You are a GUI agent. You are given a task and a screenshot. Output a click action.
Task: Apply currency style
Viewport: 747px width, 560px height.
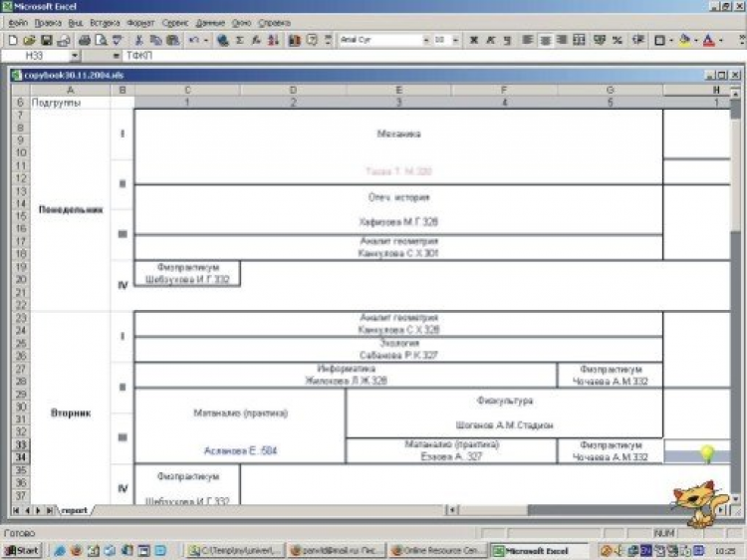600,41
